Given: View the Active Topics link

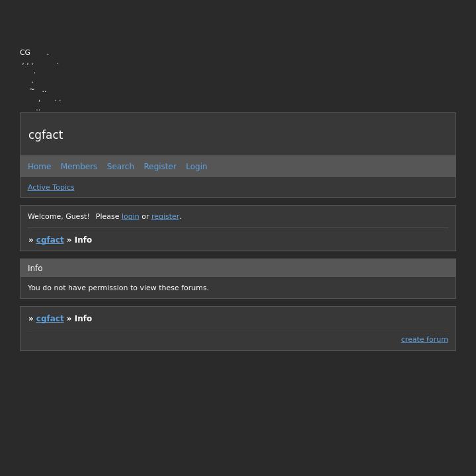Looking at the screenshot, I should pos(51,188).
